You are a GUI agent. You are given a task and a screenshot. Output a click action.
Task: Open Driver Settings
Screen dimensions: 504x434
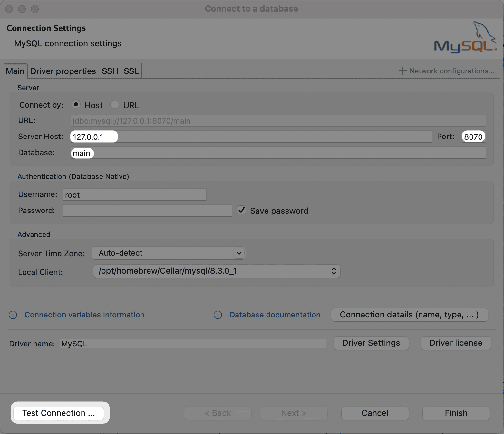coord(371,343)
